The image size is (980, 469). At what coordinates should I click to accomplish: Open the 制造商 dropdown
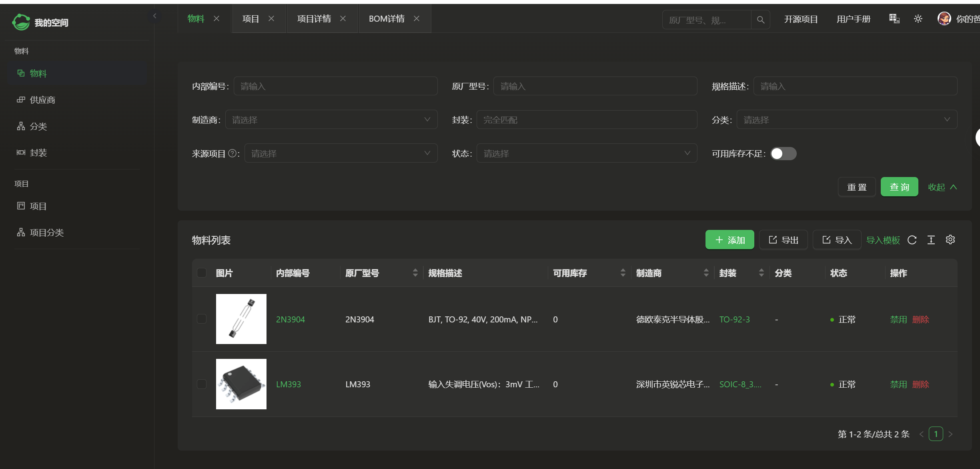tap(331, 120)
